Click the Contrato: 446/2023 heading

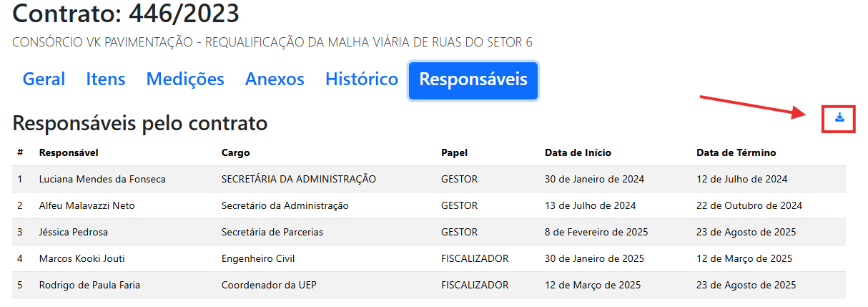point(126,14)
